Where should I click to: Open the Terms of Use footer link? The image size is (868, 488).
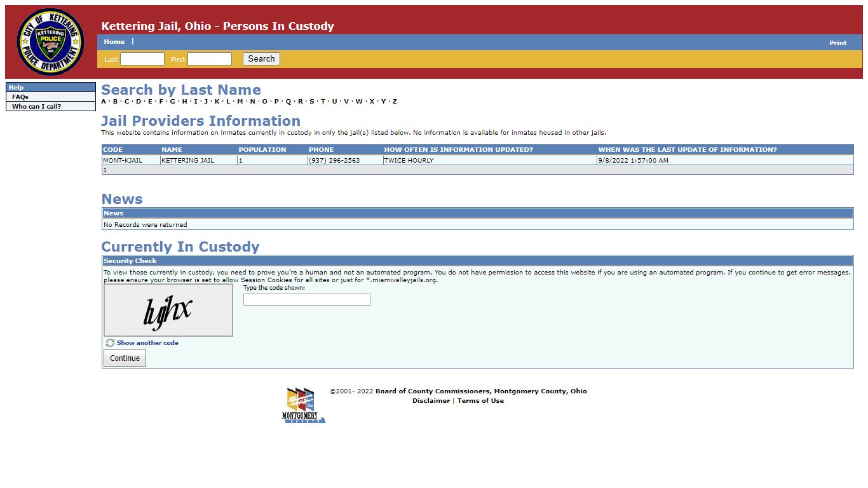[x=480, y=401]
